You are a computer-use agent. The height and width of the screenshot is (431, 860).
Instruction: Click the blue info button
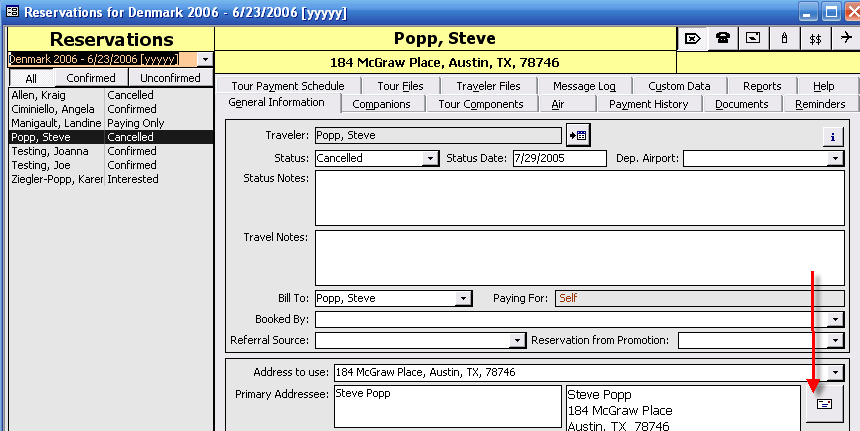[831, 136]
